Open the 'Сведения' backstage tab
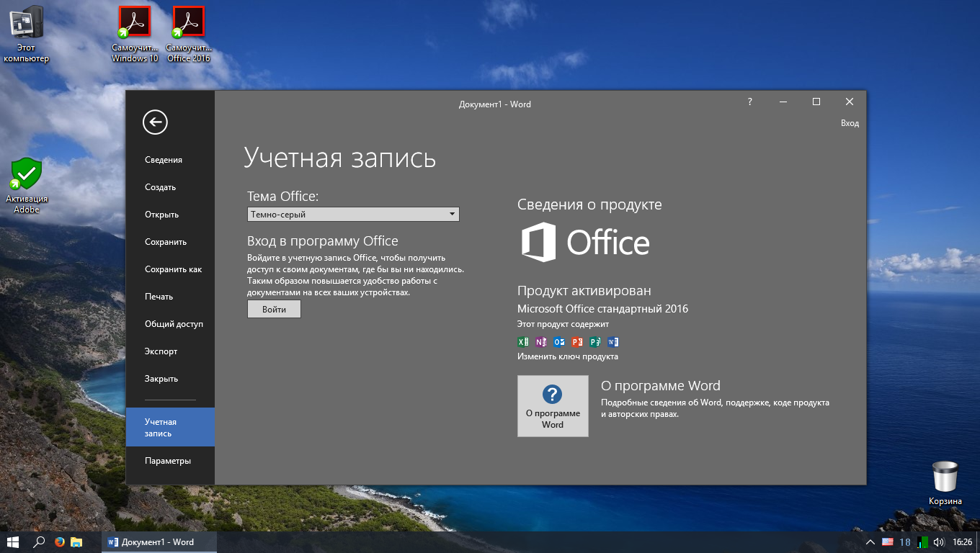980x553 pixels. 170,160
